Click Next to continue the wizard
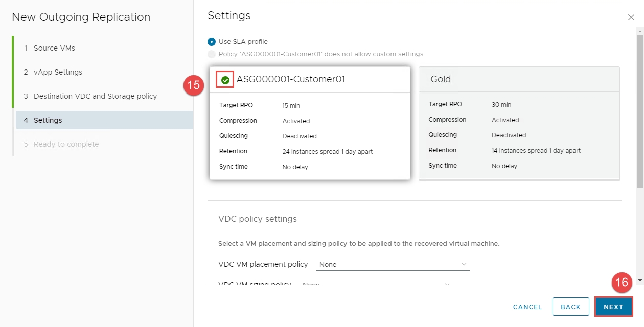This screenshot has height=327, width=644. click(613, 307)
